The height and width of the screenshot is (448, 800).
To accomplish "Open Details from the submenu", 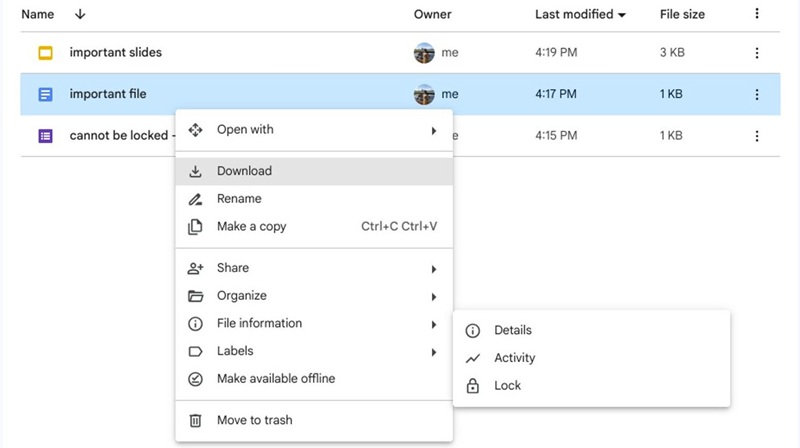I will [591, 330].
